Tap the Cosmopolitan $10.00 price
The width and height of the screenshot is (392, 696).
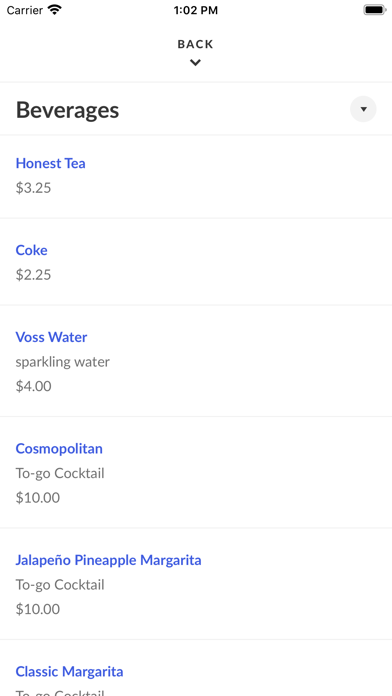(38, 498)
